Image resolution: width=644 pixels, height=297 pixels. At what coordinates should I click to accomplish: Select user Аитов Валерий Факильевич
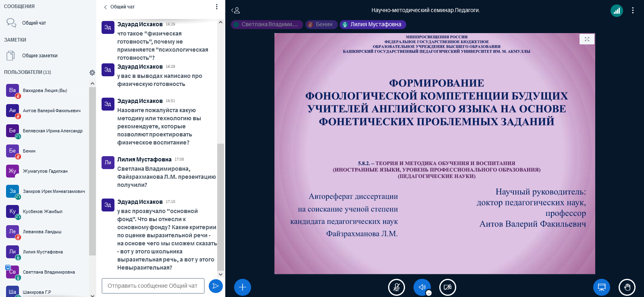(x=51, y=111)
